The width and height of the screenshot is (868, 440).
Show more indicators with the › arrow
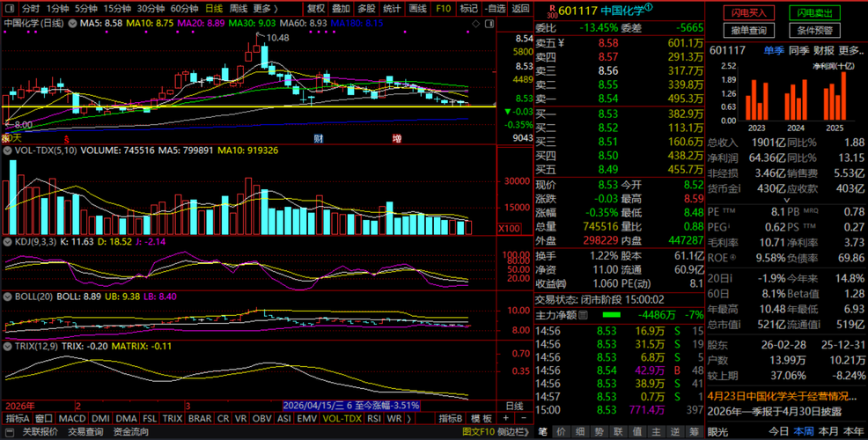pyautogui.click(x=409, y=418)
